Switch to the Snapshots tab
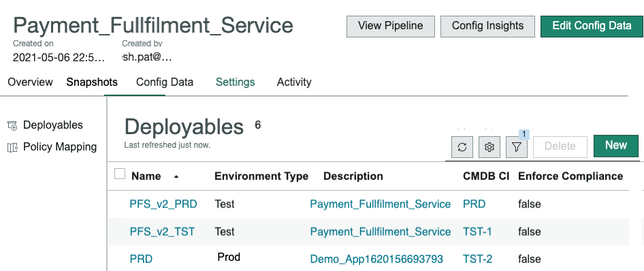The width and height of the screenshot is (644, 271). tap(92, 82)
